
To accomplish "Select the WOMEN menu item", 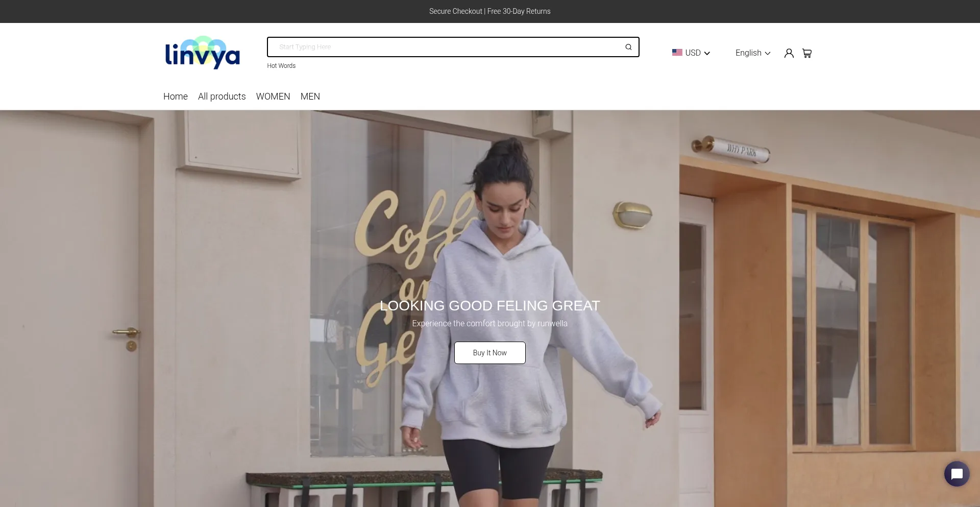I will tap(273, 96).
